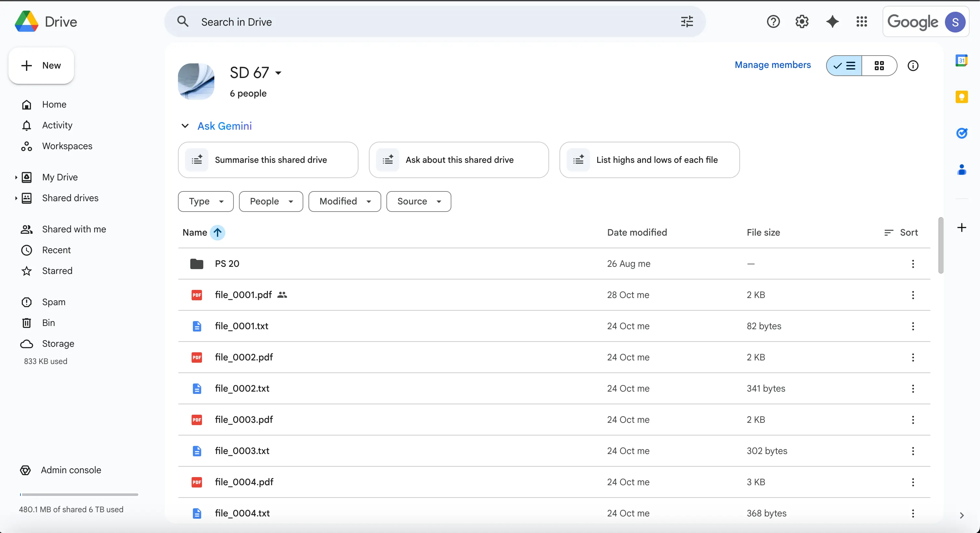Open Google Keep side panel
Viewport: 980px width, 533px height.
tap(961, 97)
